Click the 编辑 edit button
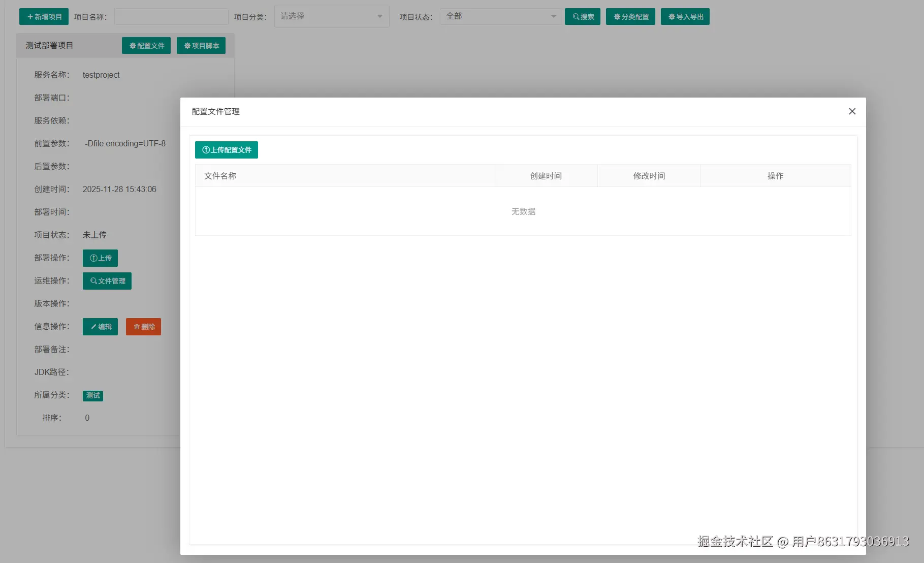 (100, 327)
